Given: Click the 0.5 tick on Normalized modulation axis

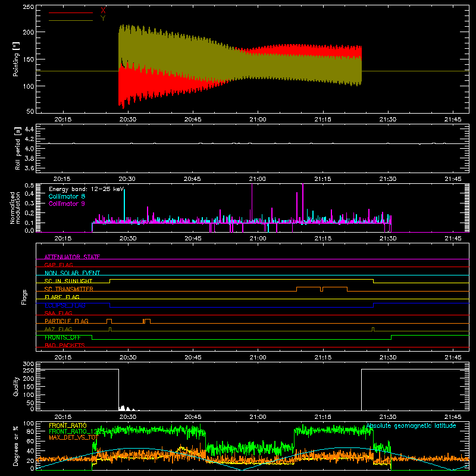Looking at the screenshot, I should tap(29, 186).
